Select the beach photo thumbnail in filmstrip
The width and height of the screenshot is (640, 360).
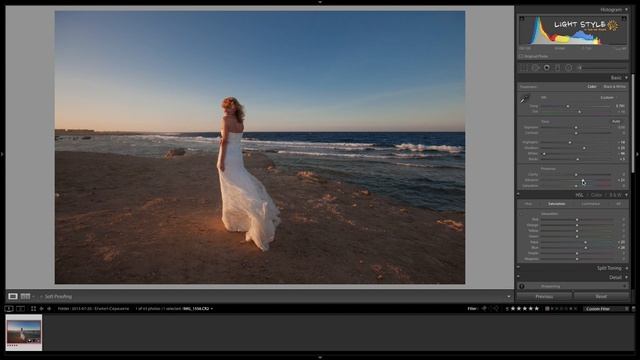point(24,332)
